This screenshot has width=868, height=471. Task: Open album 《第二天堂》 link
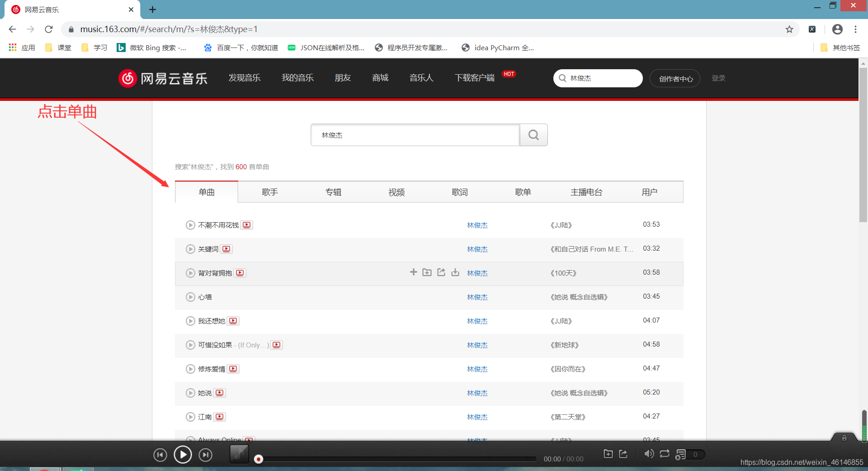568,417
